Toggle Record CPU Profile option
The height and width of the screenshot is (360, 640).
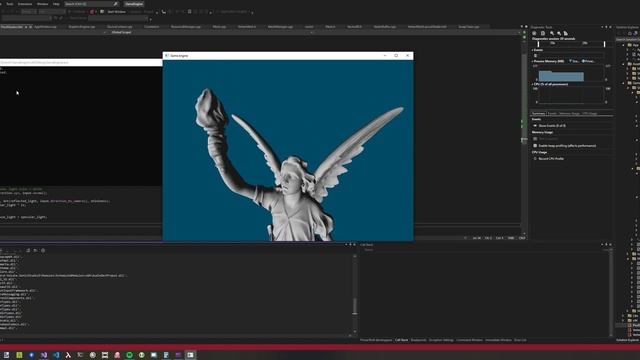pos(535,158)
